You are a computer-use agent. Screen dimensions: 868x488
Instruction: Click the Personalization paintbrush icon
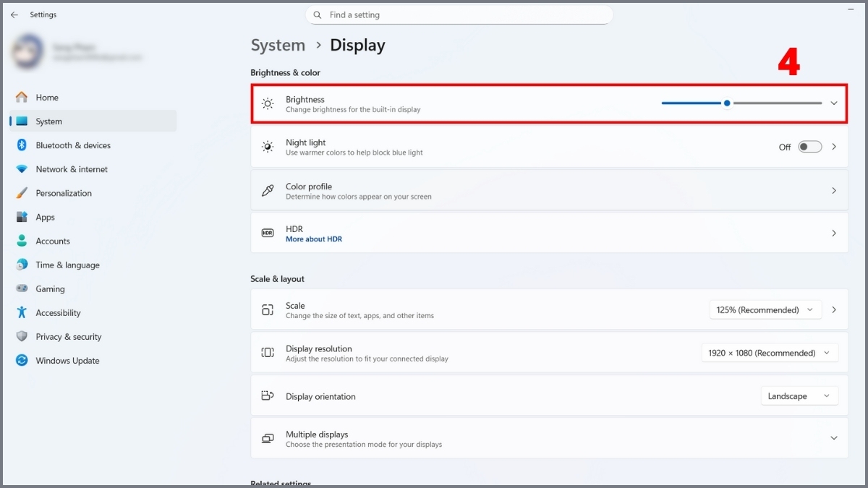pos(22,193)
